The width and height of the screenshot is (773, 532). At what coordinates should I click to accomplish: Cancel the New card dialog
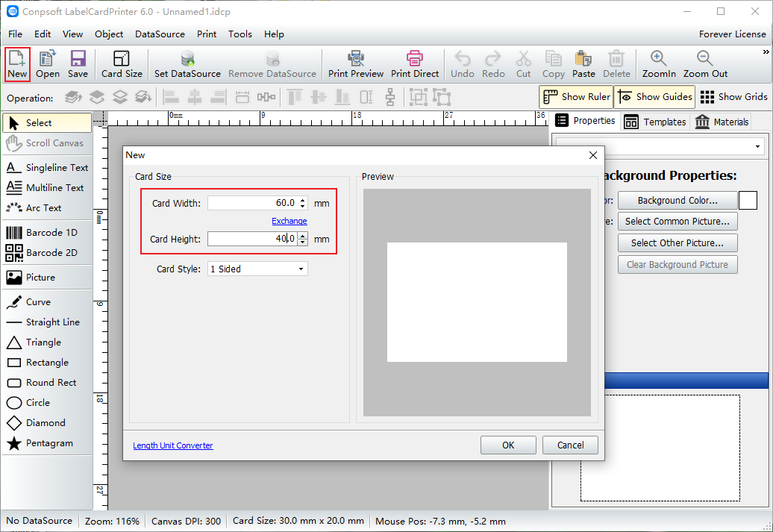pos(570,445)
